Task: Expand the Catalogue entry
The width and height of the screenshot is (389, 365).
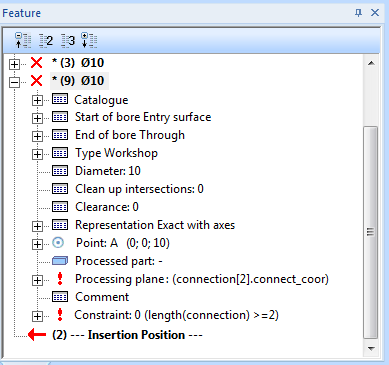Action: pos(37,100)
